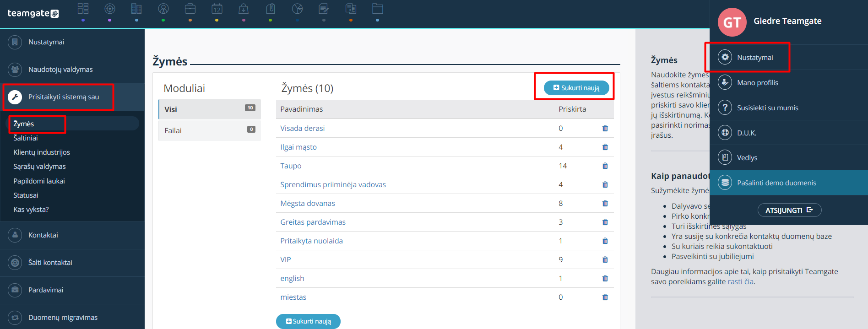Expand 'Duomenų migravimas' sidebar section
This screenshot has width=868, height=329.
coord(72,318)
